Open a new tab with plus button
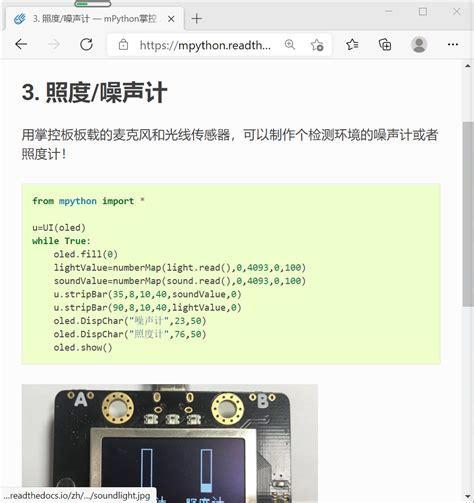Viewport: 474px width, 503px height. pyautogui.click(x=197, y=19)
